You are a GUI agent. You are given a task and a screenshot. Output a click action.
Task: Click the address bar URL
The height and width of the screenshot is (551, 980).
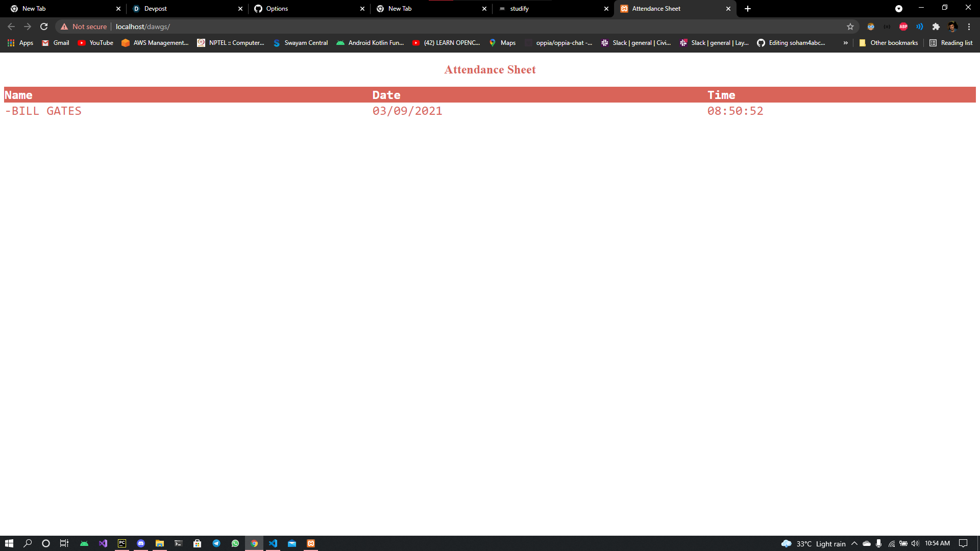pyautogui.click(x=143, y=27)
